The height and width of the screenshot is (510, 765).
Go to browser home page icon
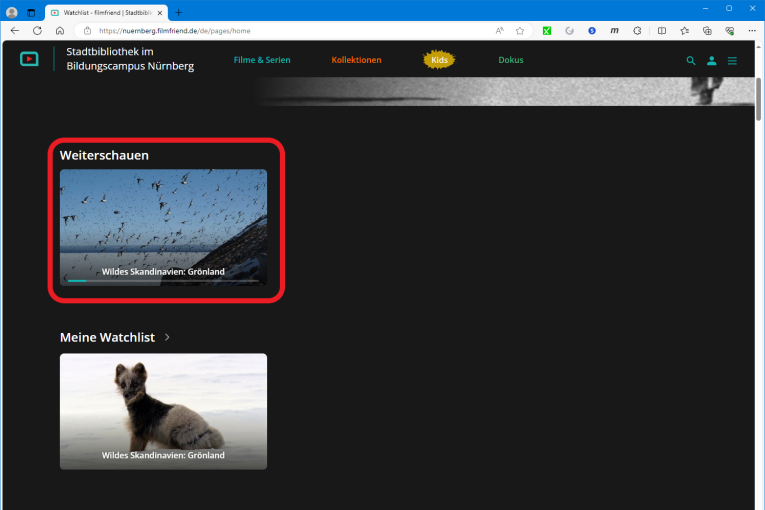click(60, 31)
